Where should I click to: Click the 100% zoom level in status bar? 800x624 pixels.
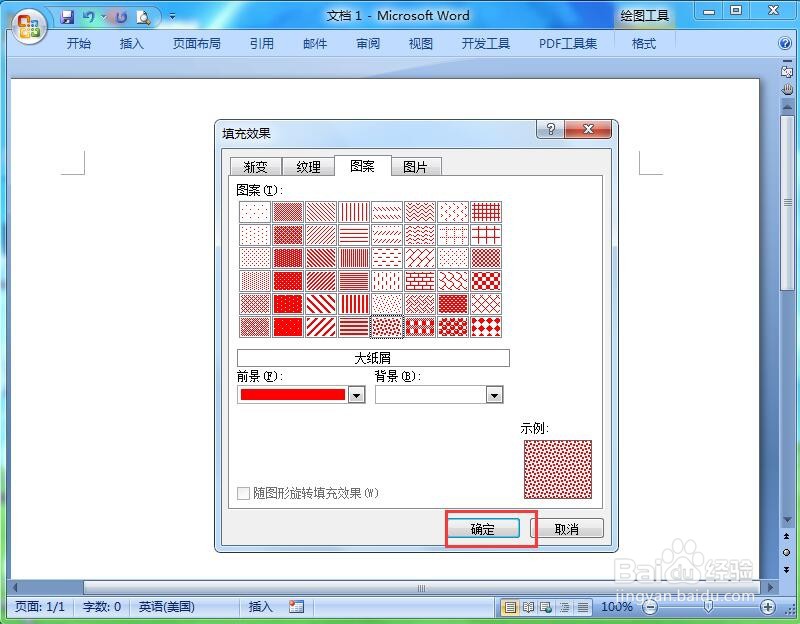(616, 607)
